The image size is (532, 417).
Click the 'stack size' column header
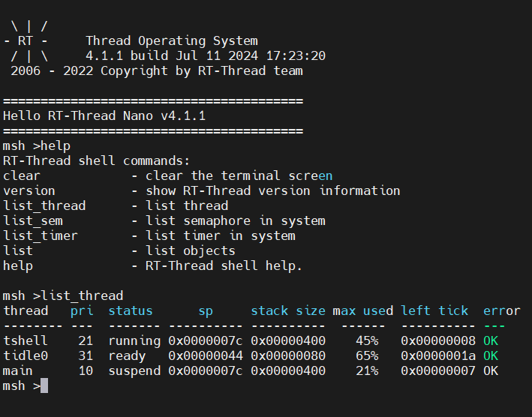(288, 310)
